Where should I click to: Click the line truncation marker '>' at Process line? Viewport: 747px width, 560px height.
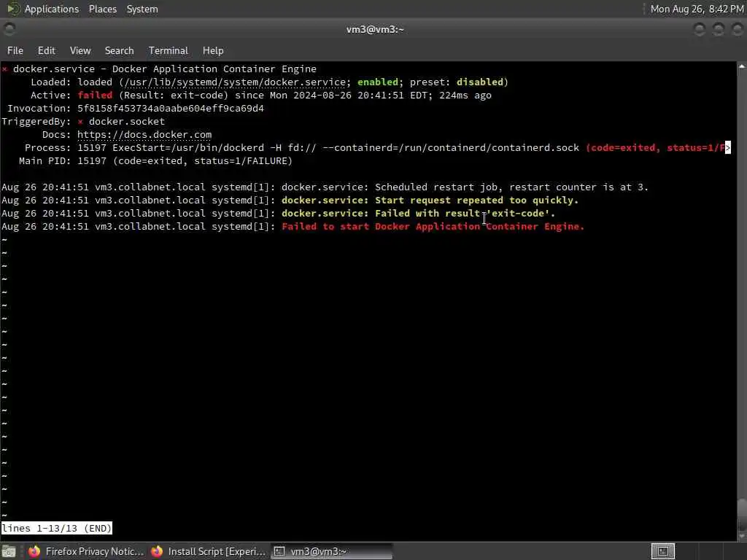pyautogui.click(x=727, y=147)
